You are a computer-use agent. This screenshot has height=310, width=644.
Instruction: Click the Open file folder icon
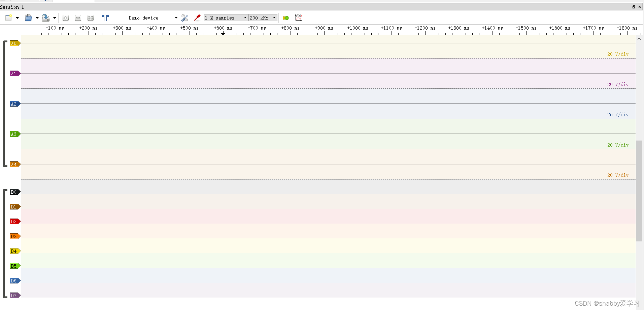28,17
